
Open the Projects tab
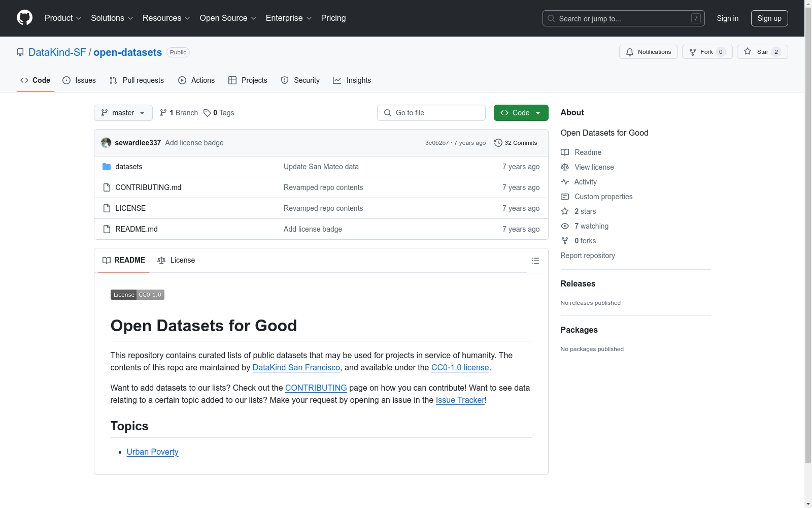click(x=248, y=80)
